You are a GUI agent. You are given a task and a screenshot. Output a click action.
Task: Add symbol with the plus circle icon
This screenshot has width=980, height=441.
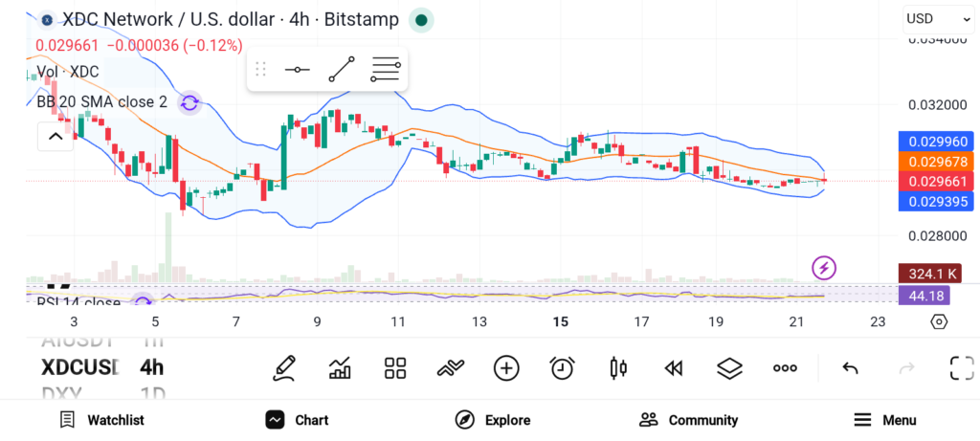[506, 368]
